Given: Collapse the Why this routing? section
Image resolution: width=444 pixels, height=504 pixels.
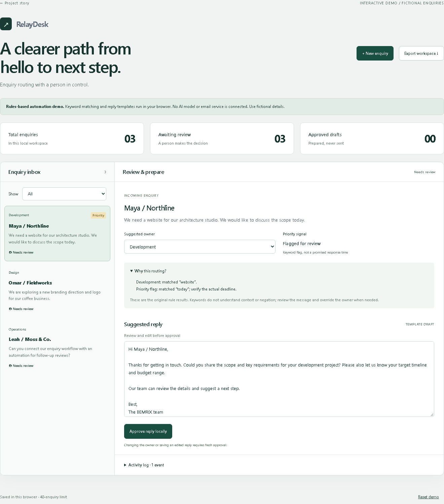Looking at the screenshot, I should tap(148, 271).
